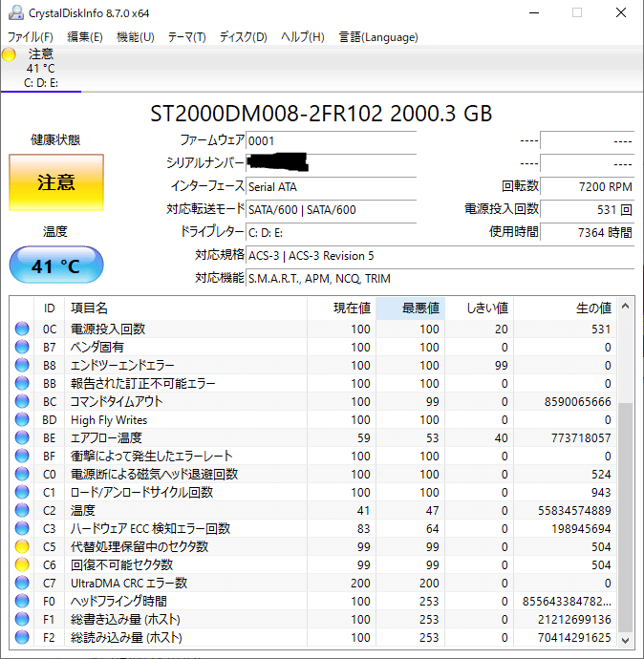
Task: Click the scrollbar up arrow in the S.M.A.R.T. list
Action: tap(625, 306)
